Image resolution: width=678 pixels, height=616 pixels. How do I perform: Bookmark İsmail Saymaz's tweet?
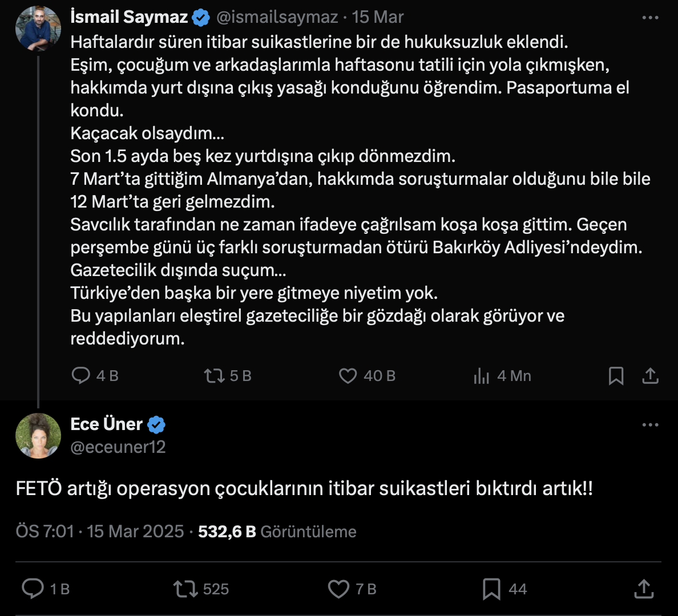pos(616,375)
